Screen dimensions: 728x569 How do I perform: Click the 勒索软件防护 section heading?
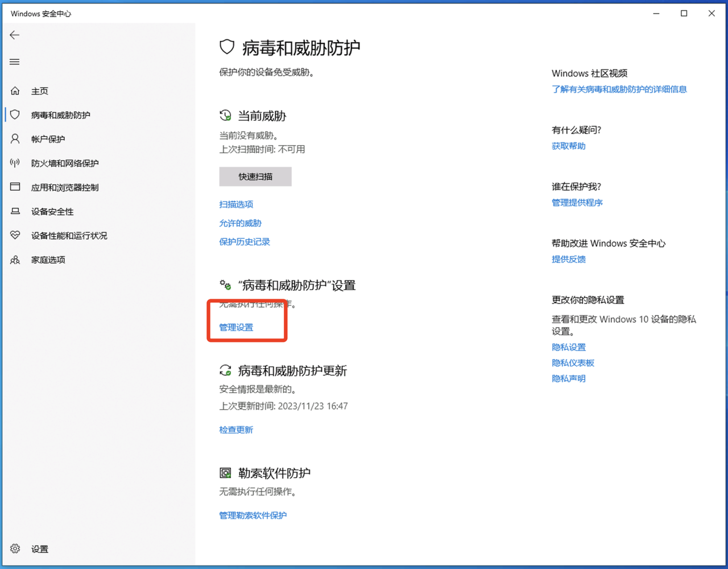coord(274,473)
